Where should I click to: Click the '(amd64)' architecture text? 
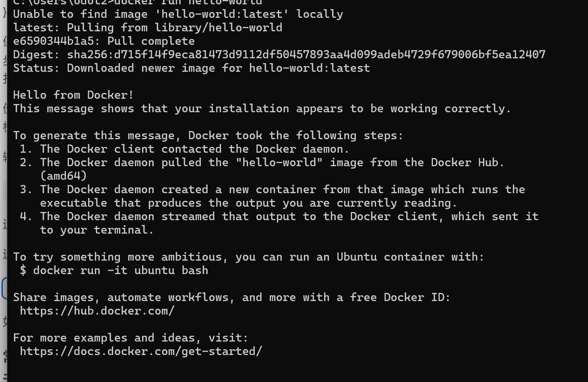[x=64, y=176]
